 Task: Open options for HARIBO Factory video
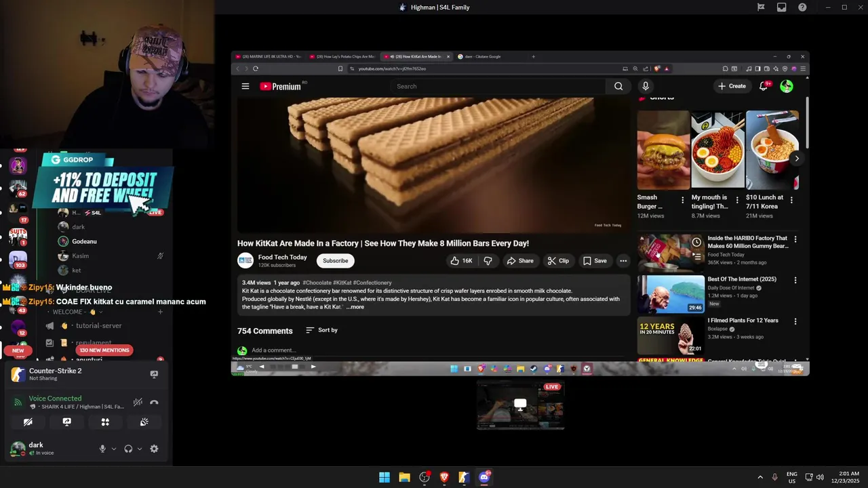coord(795,239)
